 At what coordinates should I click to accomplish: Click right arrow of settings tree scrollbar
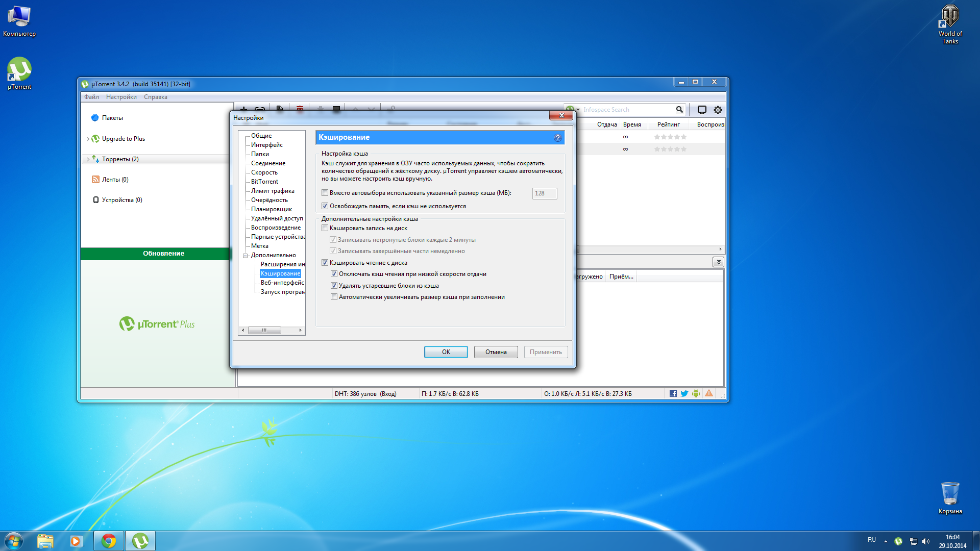click(300, 330)
